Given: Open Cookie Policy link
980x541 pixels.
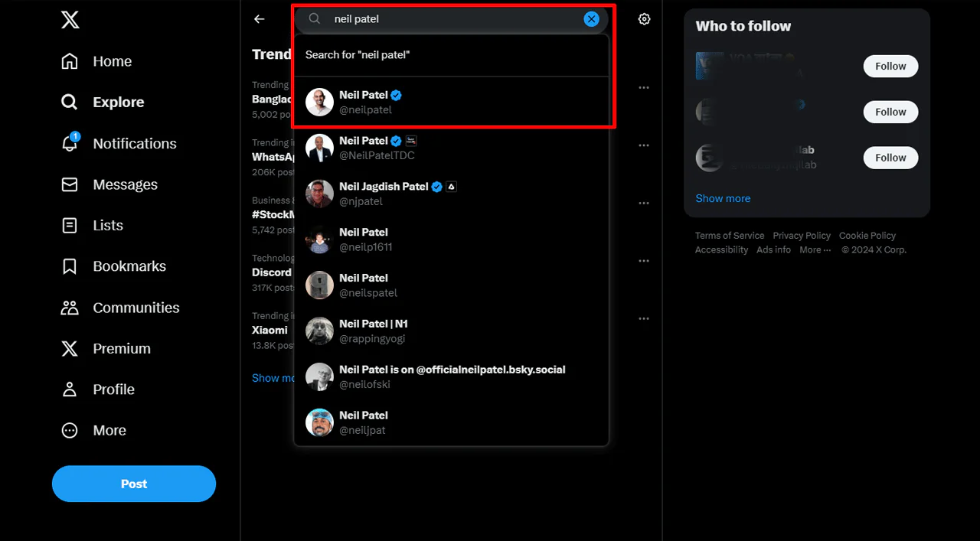Looking at the screenshot, I should (867, 236).
